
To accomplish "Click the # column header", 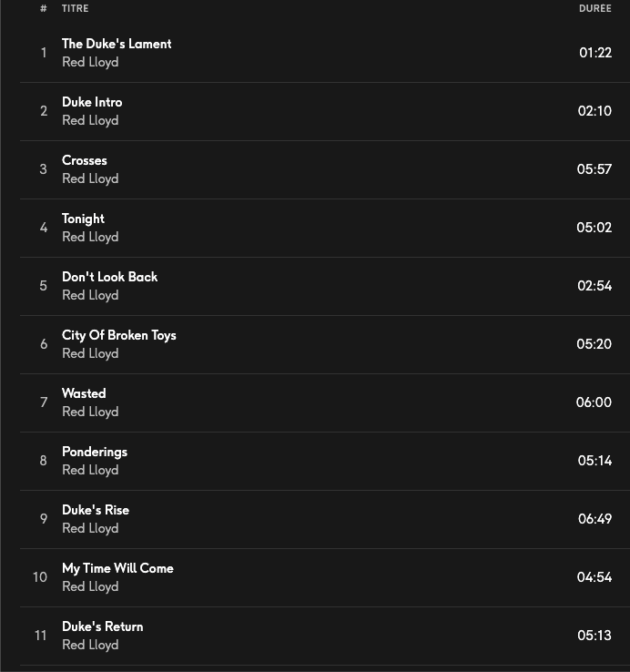I will pyautogui.click(x=43, y=8).
